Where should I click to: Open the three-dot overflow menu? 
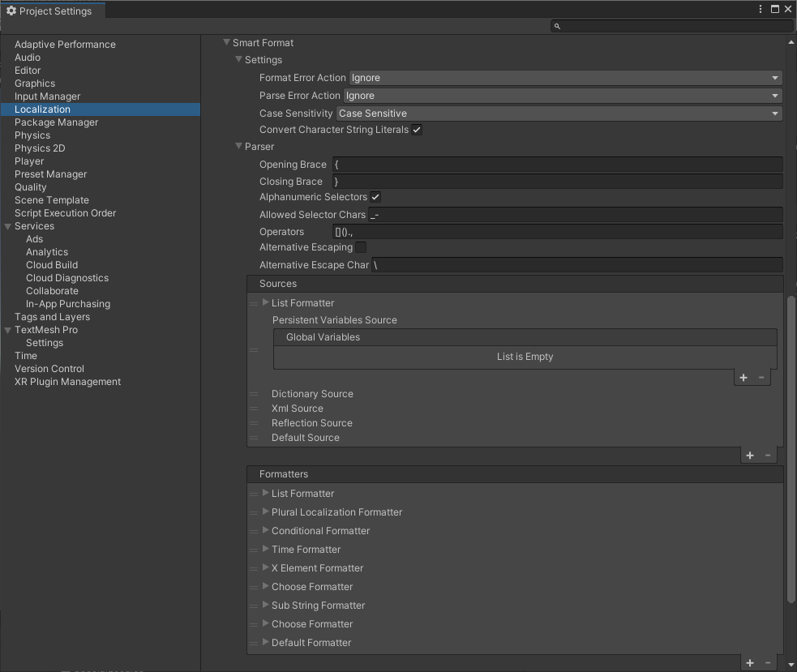760,8
